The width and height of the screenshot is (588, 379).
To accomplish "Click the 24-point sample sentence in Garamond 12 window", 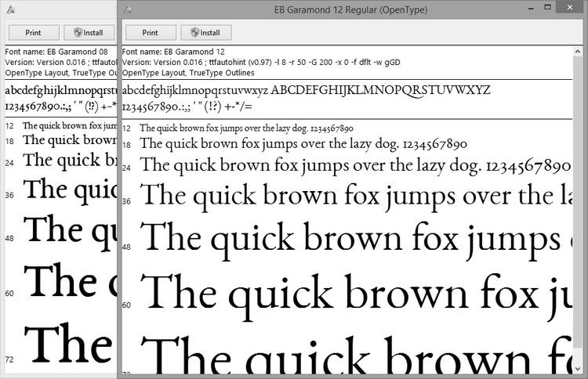I will click(x=355, y=165).
